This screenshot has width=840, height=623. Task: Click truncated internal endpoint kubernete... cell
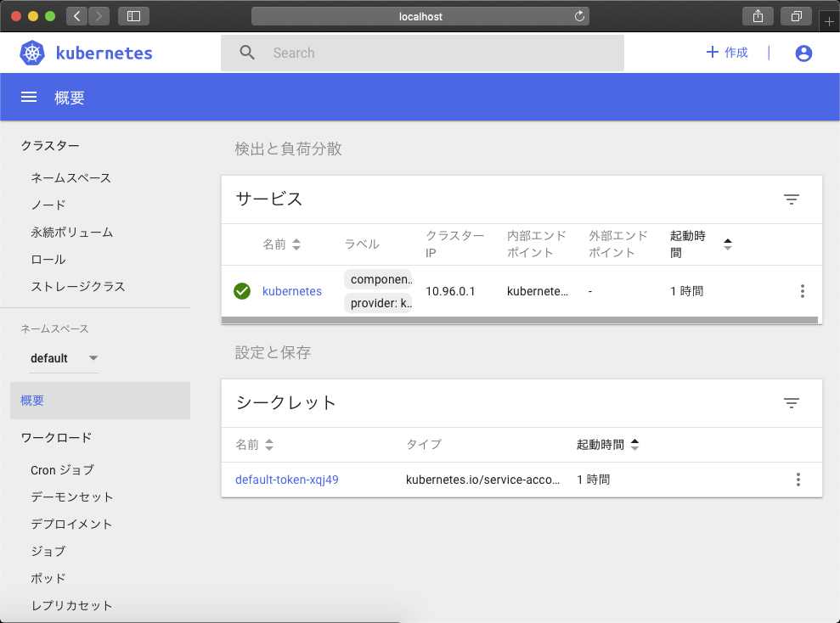[x=538, y=291]
